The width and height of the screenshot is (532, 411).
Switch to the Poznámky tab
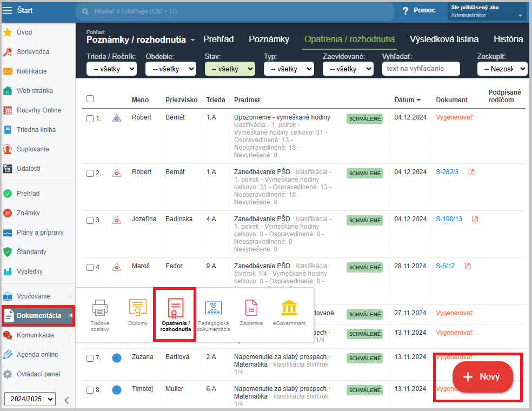click(269, 39)
